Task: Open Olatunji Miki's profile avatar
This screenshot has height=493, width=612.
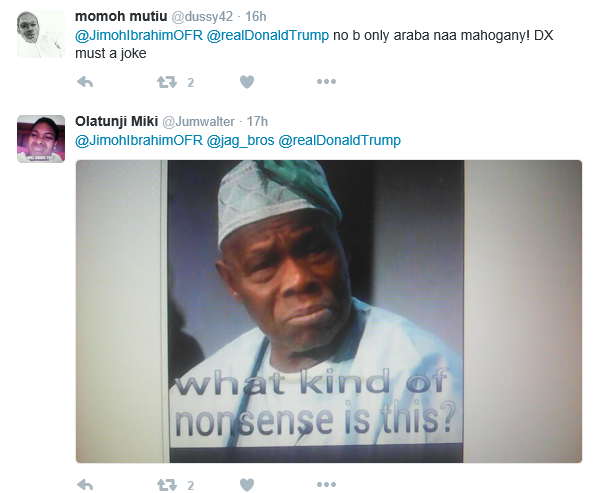Action: (42, 138)
